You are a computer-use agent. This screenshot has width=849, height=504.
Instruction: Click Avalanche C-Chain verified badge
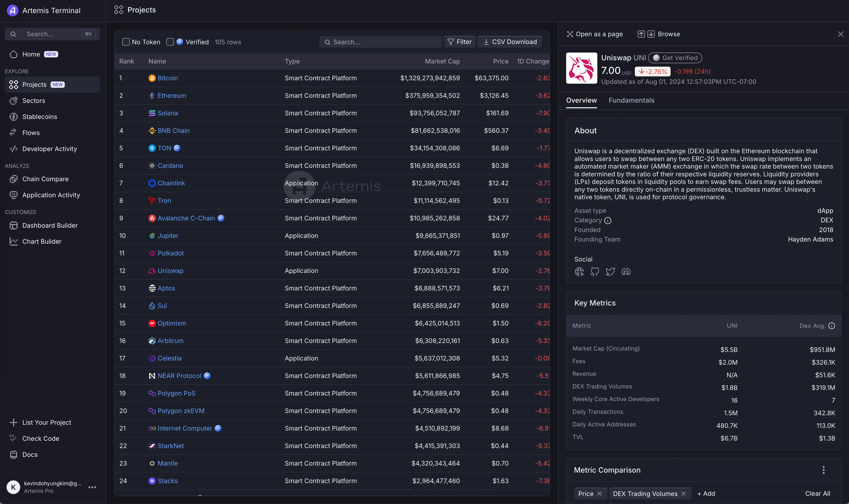point(221,218)
